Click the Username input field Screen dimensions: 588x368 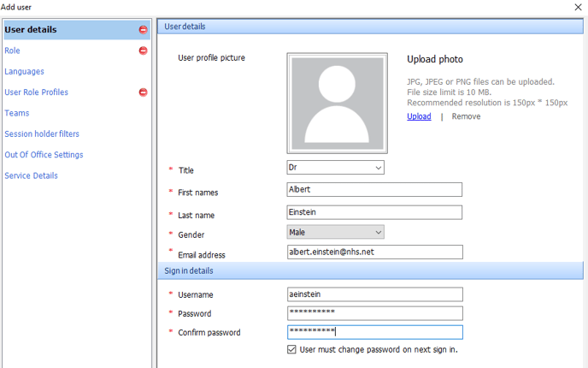(374, 294)
